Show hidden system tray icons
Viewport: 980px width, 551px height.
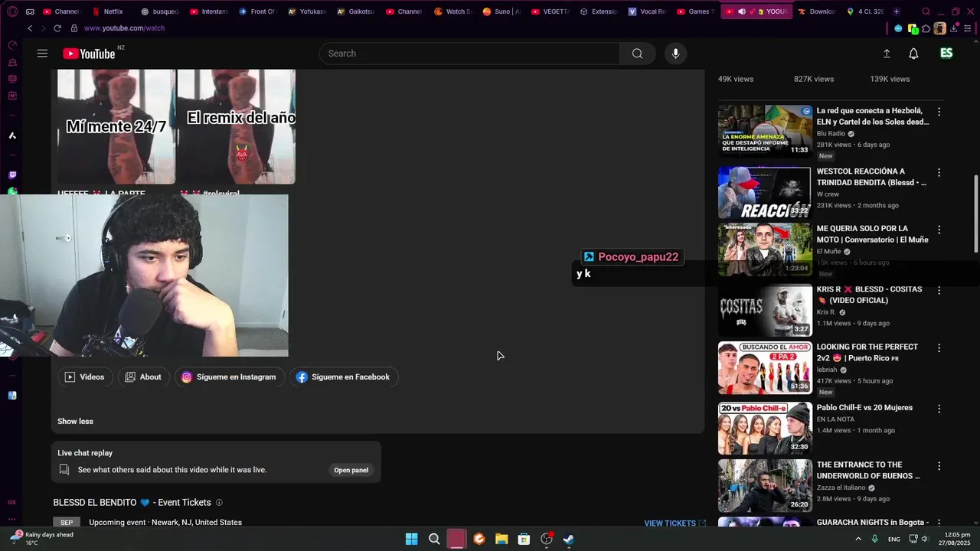pos(858,539)
